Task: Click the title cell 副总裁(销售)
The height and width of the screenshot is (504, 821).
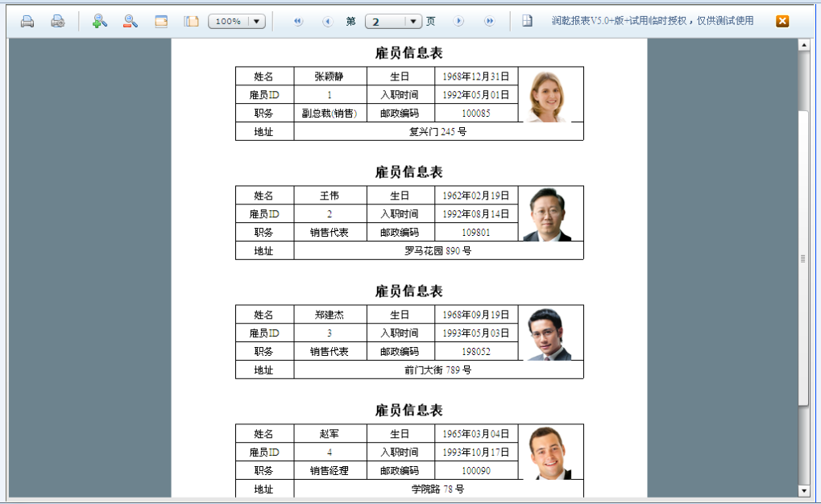Action: (x=330, y=113)
